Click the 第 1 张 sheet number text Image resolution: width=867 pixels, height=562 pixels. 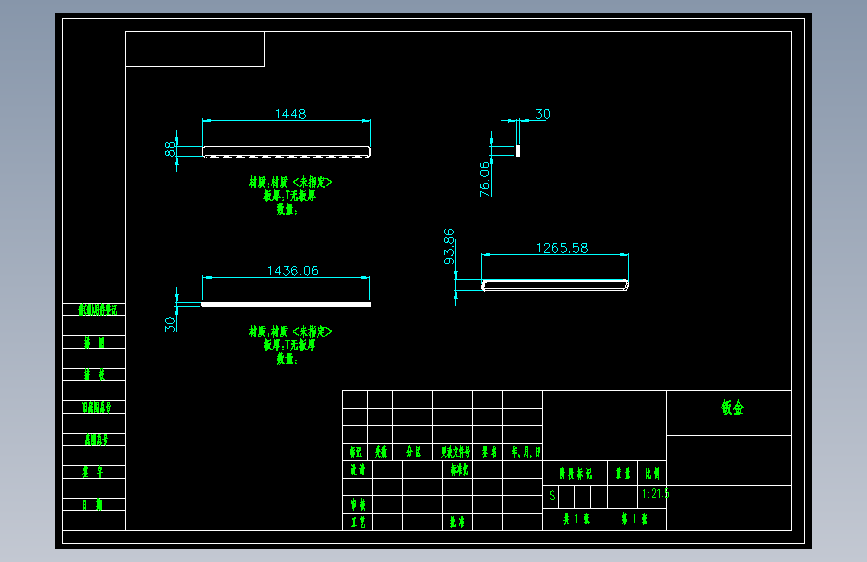click(x=634, y=519)
